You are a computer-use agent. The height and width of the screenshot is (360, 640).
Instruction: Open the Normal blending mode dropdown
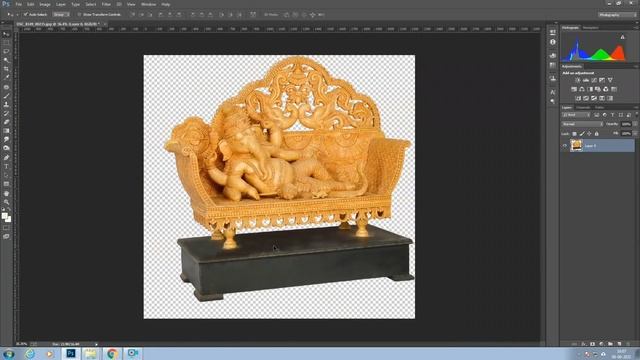[582, 124]
